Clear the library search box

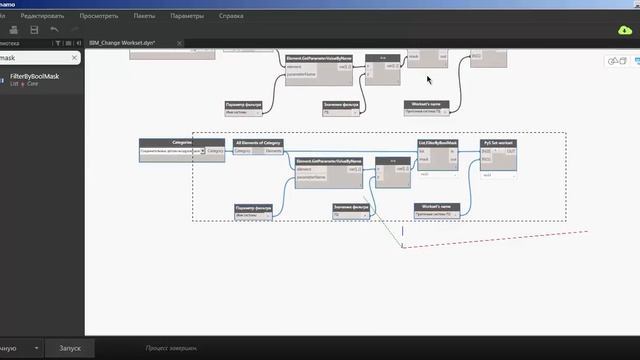74,58
